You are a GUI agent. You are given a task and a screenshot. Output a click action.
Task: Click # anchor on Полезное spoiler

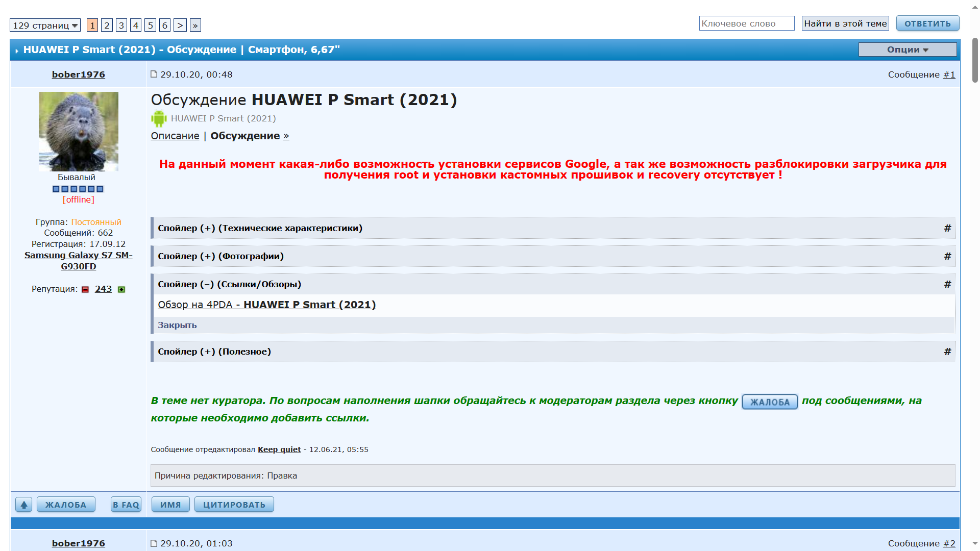coord(947,352)
